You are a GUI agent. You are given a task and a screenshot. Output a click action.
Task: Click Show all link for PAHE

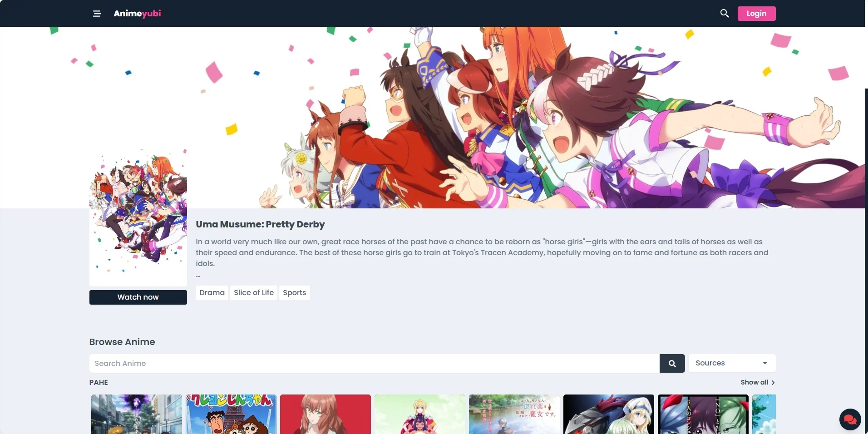tap(758, 382)
